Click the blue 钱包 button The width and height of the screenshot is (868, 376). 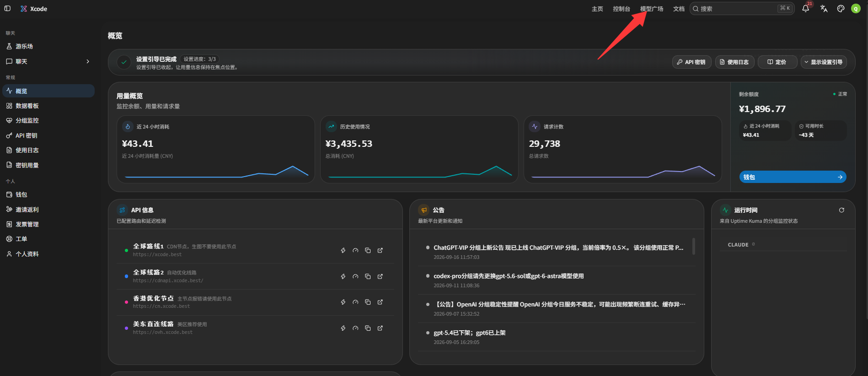pyautogui.click(x=793, y=177)
